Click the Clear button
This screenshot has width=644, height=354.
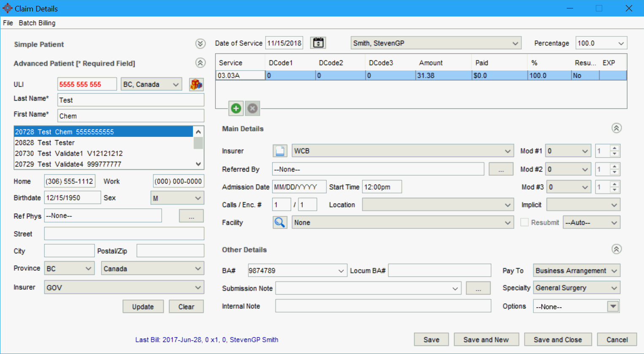pos(186,307)
